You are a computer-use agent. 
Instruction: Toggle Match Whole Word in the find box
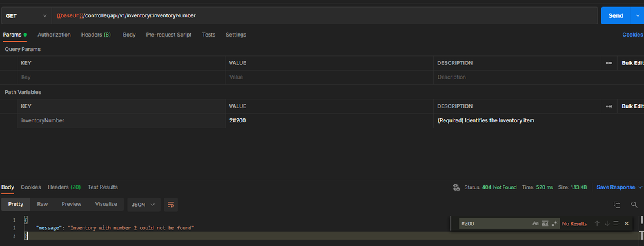pos(545,223)
